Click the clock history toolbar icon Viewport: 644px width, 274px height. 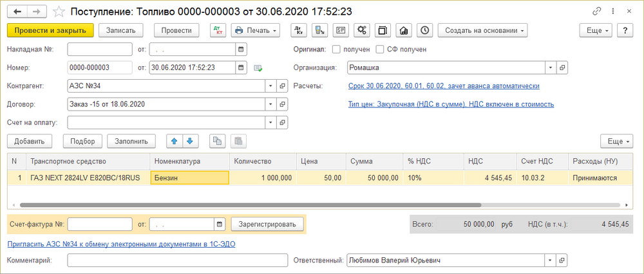tap(424, 30)
